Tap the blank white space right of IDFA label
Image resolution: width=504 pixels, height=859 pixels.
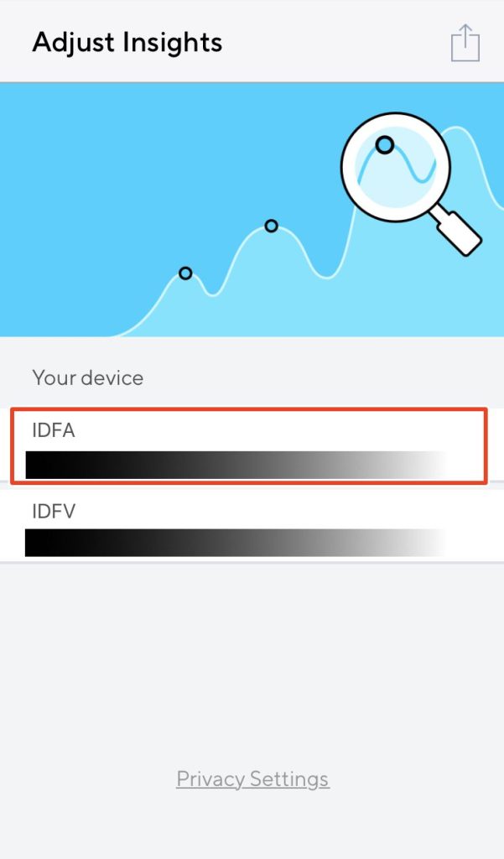274,430
